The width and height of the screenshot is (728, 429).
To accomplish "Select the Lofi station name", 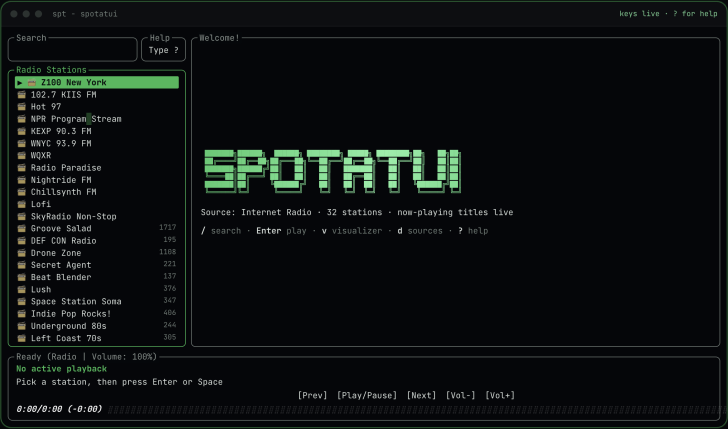I will click(x=41, y=204).
